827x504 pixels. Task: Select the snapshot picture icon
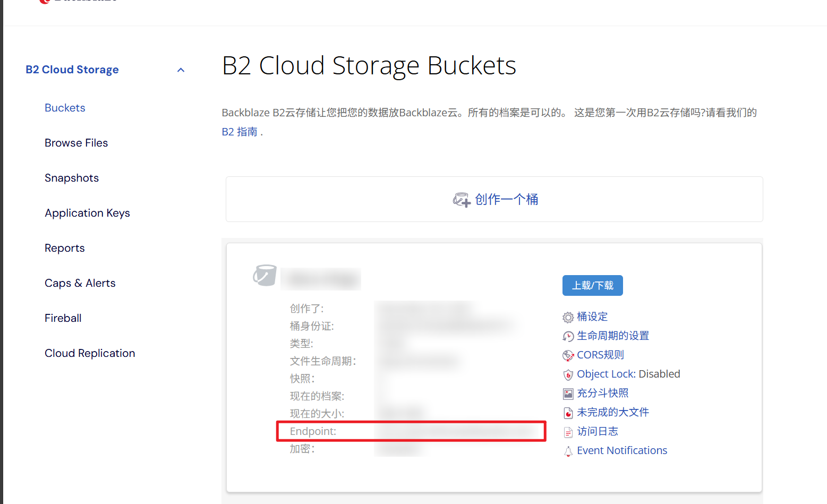click(568, 393)
